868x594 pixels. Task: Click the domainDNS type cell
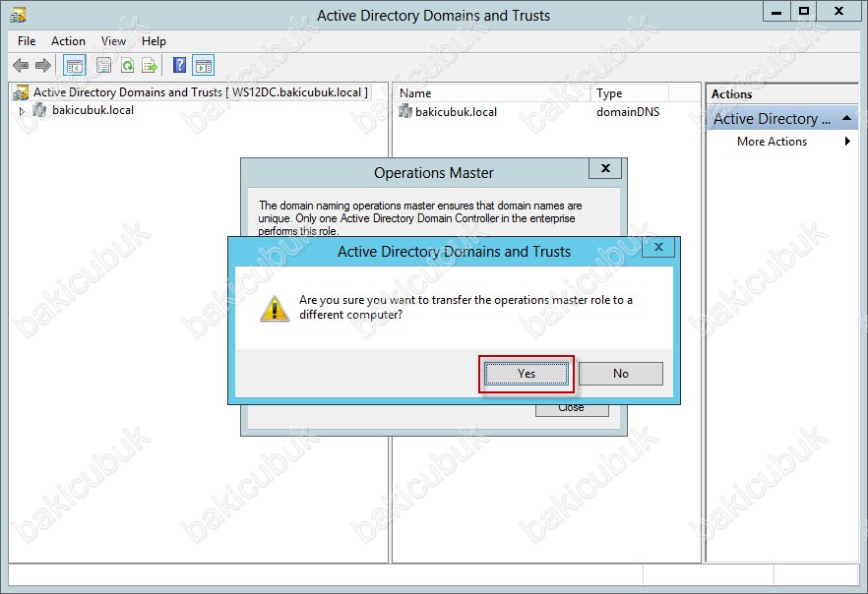tap(628, 112)
